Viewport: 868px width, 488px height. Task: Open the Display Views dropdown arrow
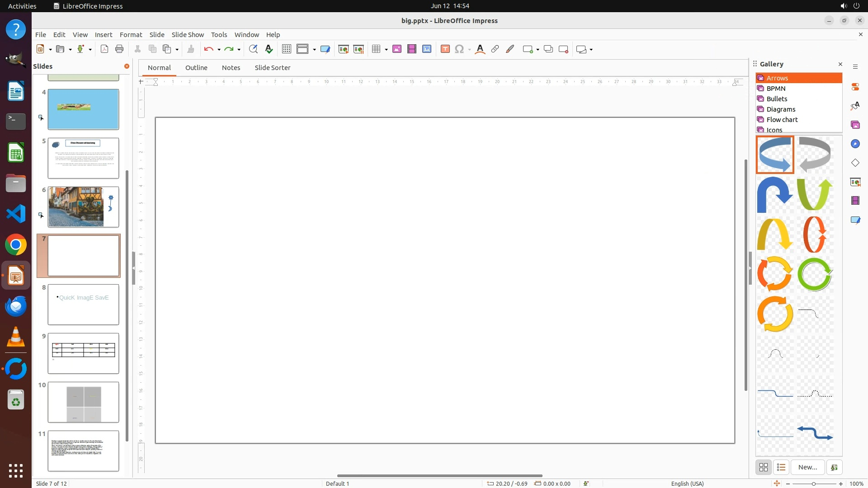pos(314,50)
